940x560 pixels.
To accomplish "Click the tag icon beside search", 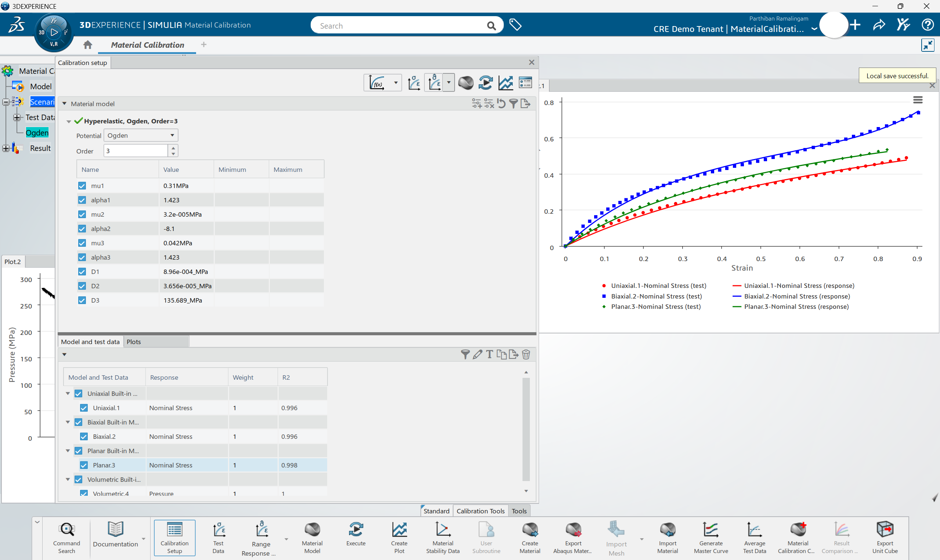I will (x=515, y=25).
